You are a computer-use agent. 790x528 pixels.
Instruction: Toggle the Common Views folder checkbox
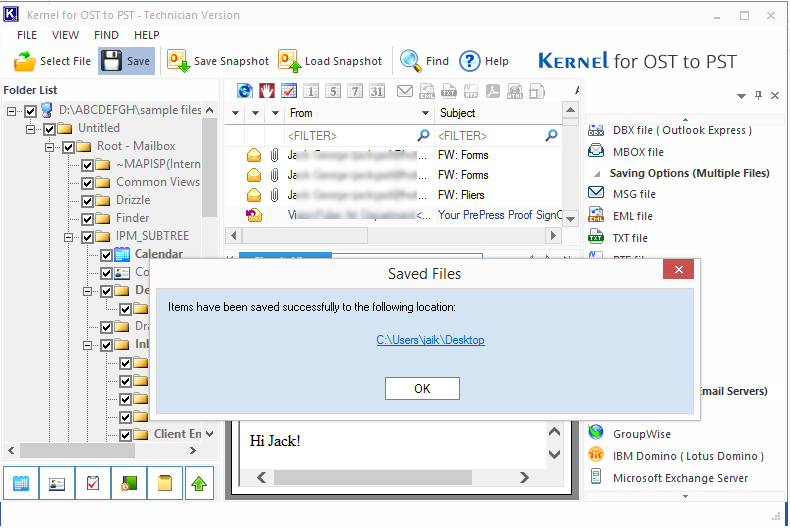tap(87, 183)
